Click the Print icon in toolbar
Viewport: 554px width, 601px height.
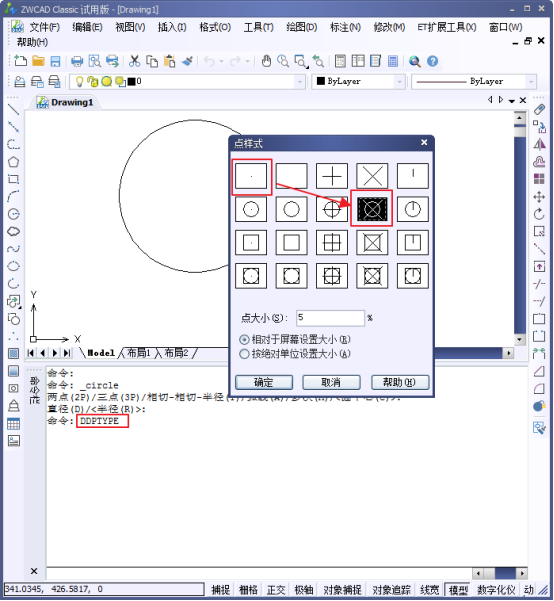[x=77, y=61]
